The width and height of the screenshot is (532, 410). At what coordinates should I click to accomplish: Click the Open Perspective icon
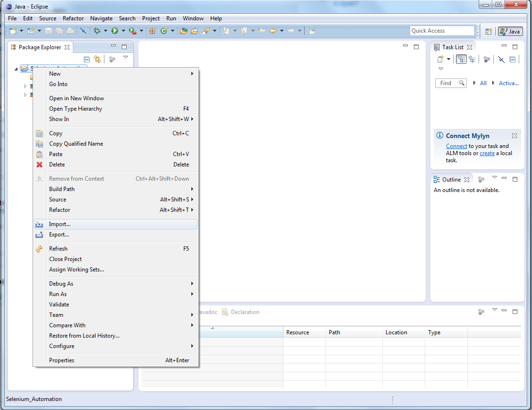[489, 31]
